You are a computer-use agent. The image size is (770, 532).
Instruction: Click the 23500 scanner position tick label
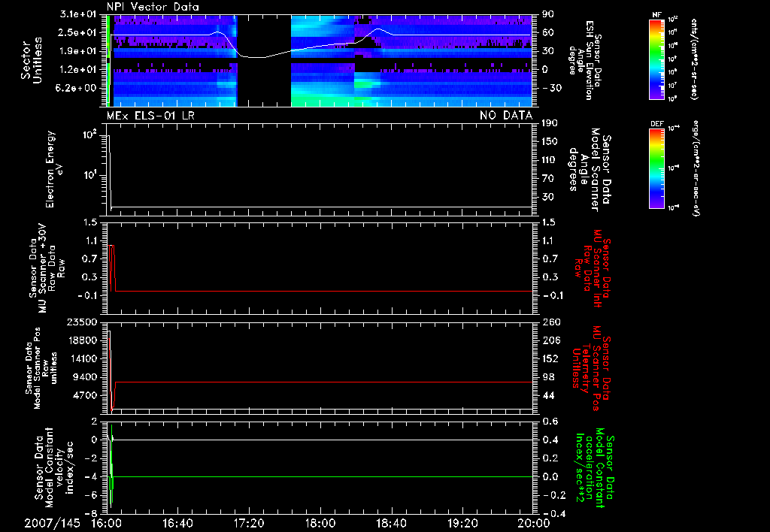point(82,322)
